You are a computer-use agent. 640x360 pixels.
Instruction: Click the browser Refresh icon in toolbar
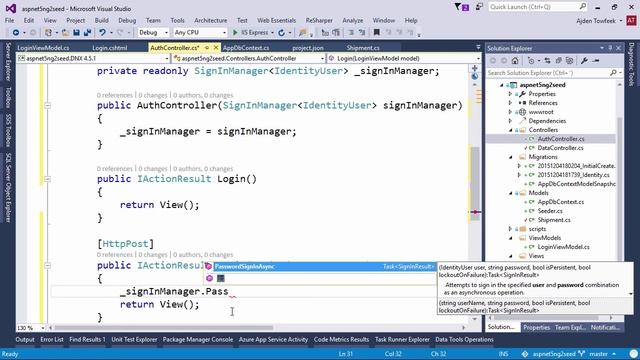click(x=282, y=32)
